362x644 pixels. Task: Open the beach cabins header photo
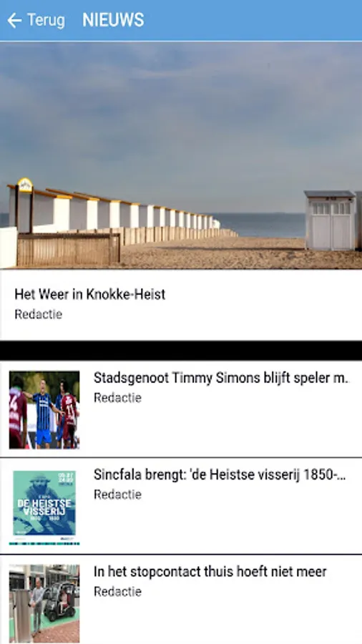[181, 155]
